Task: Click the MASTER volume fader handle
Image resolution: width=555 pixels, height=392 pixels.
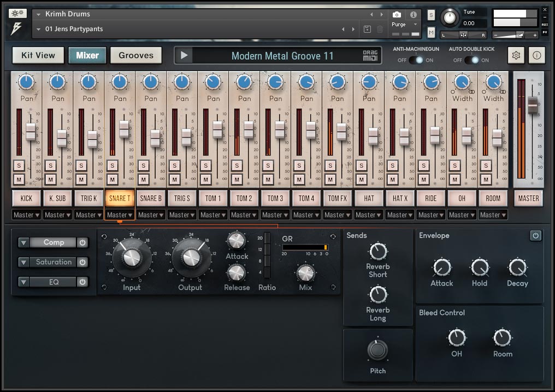Action: click(533, 105)
